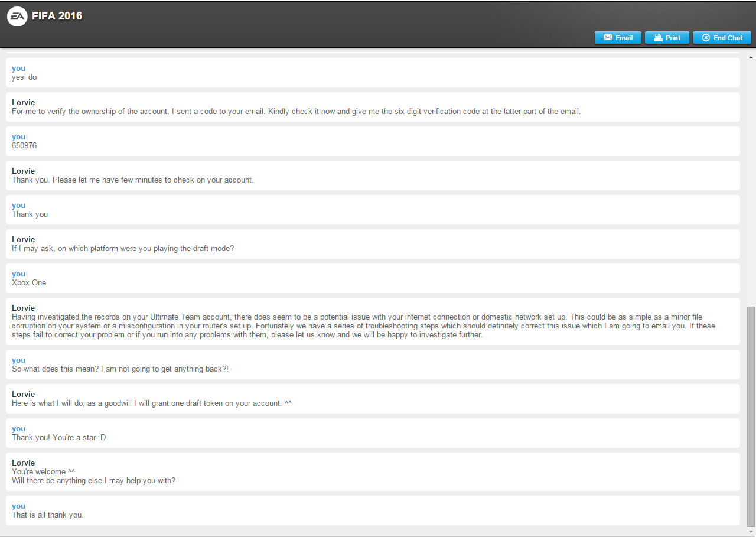Viewport: 756px width, 537px height.
Task: Click the chat scrollbar thumb
Action: click(751, 416)
